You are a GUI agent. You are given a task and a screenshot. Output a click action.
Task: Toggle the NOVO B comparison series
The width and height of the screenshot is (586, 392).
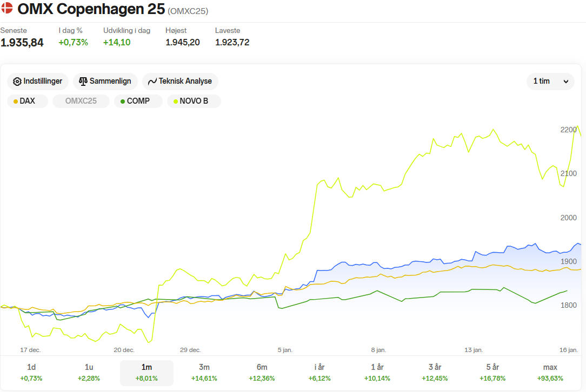click(x=194, y=101)
